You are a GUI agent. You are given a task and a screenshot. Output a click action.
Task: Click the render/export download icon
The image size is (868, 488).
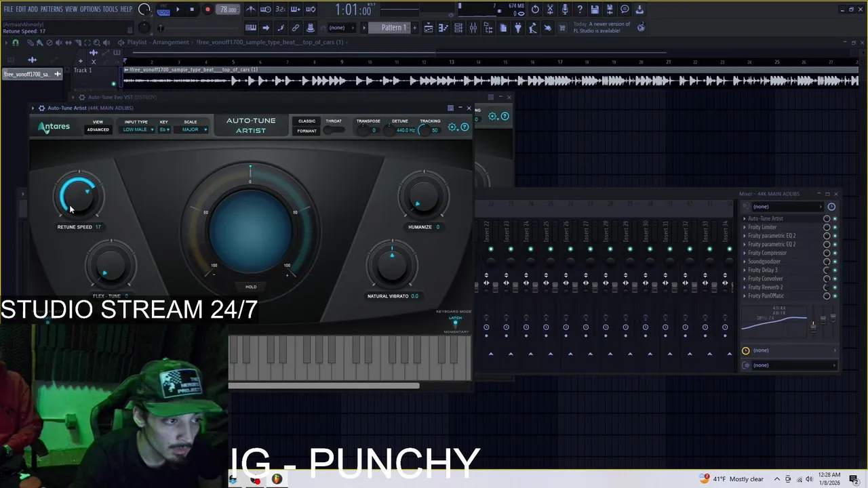(639, 9)
